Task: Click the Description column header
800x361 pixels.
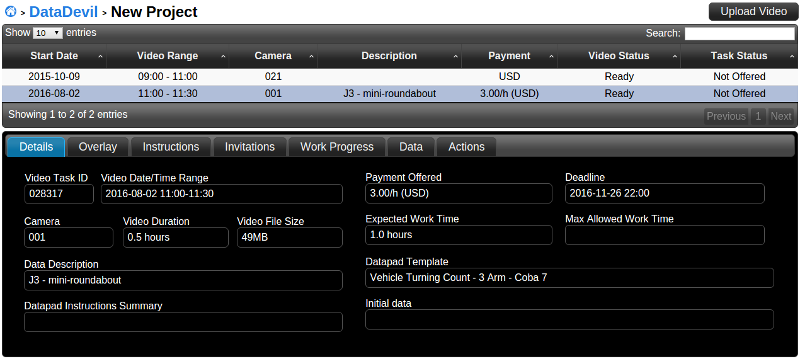Action: click(x=389, y=56)
